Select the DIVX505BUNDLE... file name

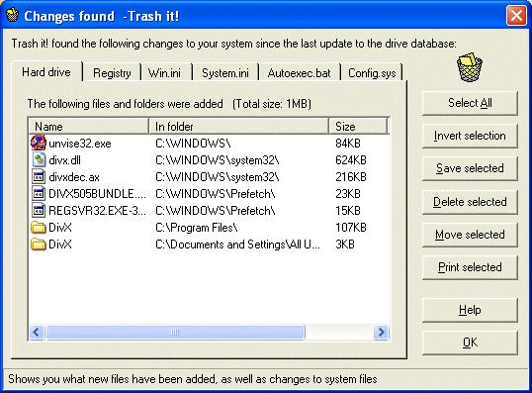(97, 194)
